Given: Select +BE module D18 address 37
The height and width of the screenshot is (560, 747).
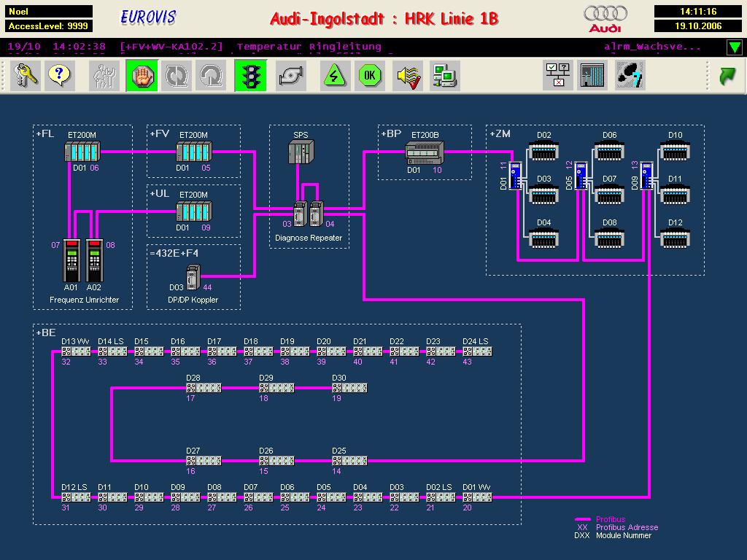Looking at the screenshot, I should click(258, 351).
